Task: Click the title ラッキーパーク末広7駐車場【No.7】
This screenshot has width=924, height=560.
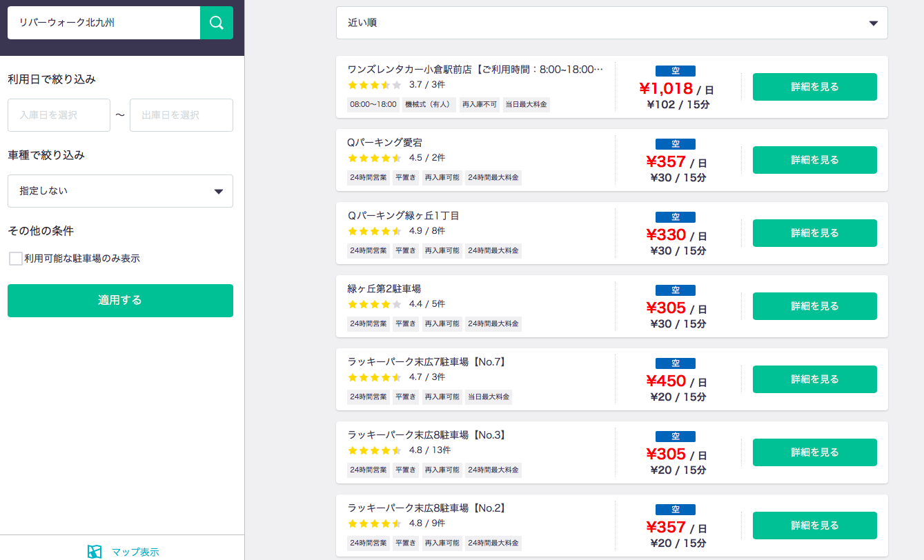Action: point(428,362)
